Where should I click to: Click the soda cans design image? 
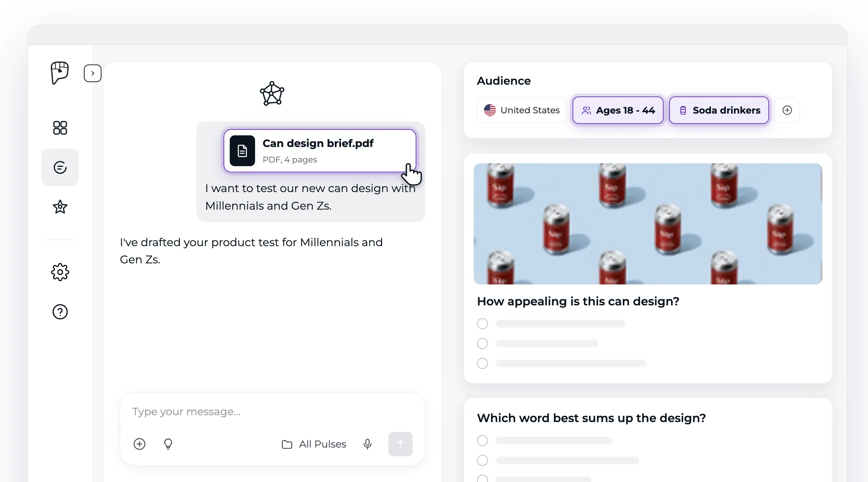648,224
